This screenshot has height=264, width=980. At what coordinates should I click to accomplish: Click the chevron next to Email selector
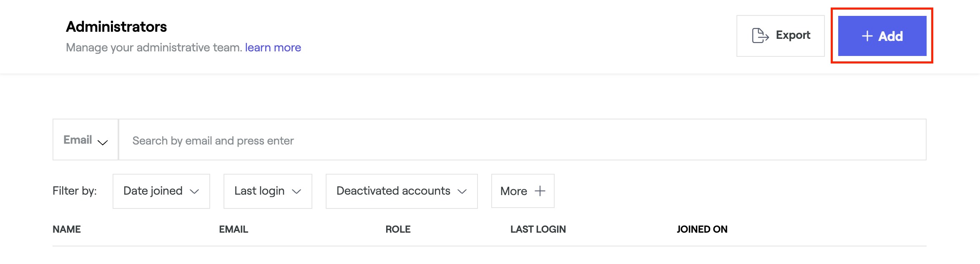pos(103,142)
